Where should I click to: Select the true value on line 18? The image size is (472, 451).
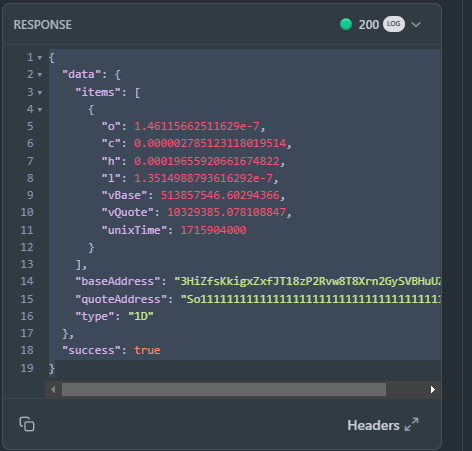point(147,350)
